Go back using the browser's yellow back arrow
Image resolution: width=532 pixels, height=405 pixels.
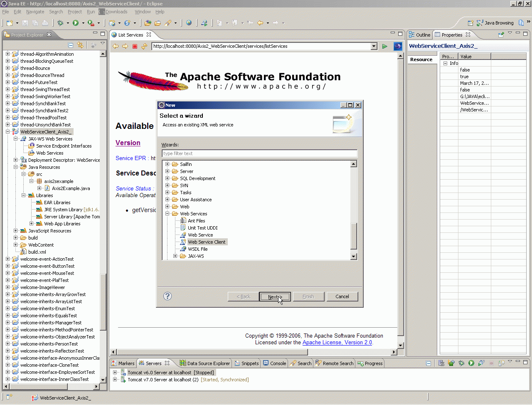click(116, 46)
